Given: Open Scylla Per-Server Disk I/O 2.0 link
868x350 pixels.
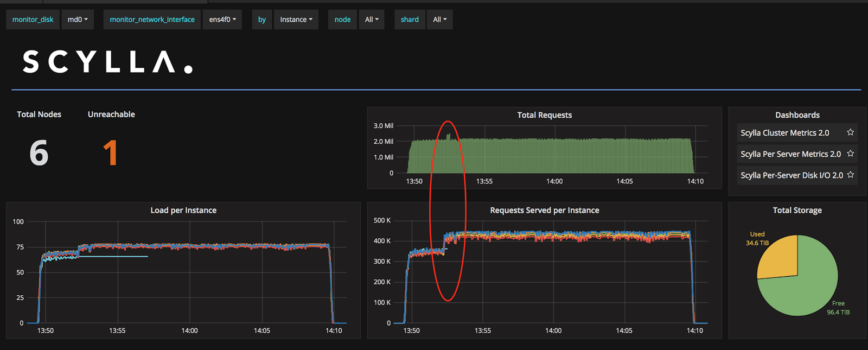Looking at the screenshot, I should coord(792,175).
